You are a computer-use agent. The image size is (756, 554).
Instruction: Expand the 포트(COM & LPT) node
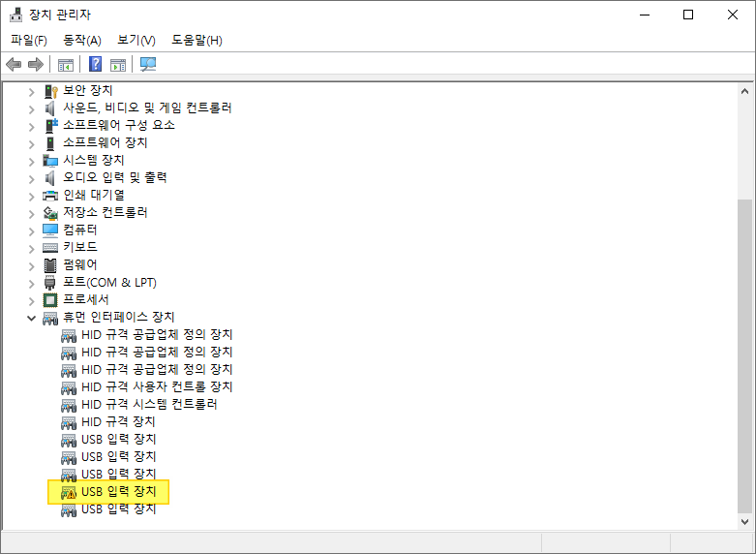[32, 283]
